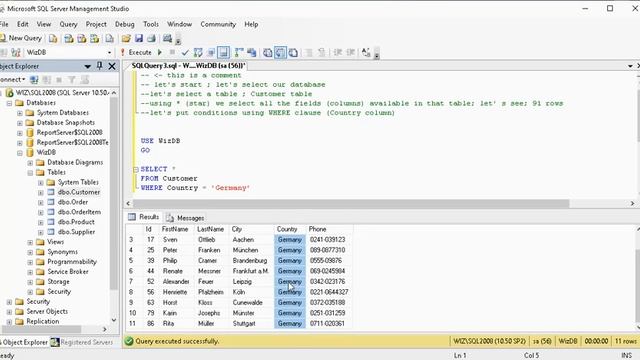Click the Country column header
The image size is (640, 360).
[290, 229]
